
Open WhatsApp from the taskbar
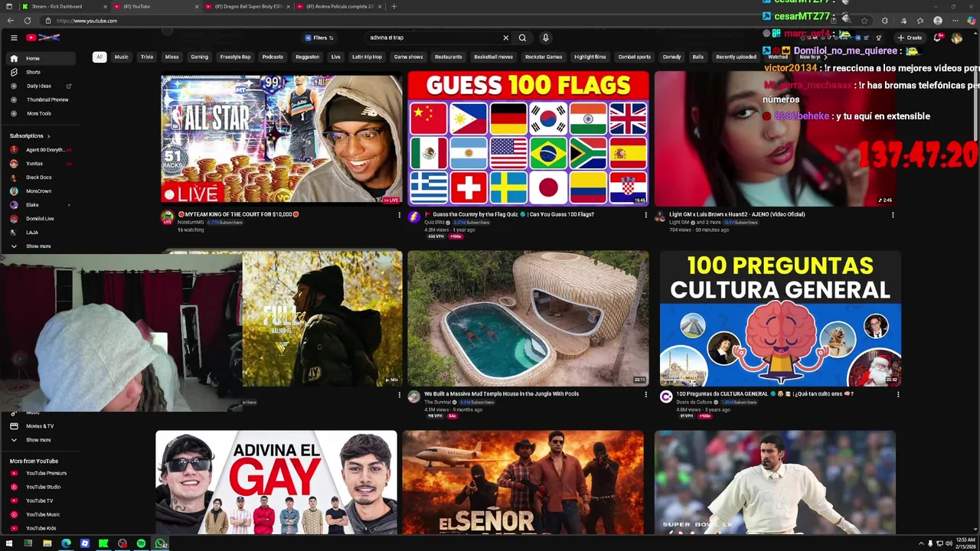[x=160, y=543]
